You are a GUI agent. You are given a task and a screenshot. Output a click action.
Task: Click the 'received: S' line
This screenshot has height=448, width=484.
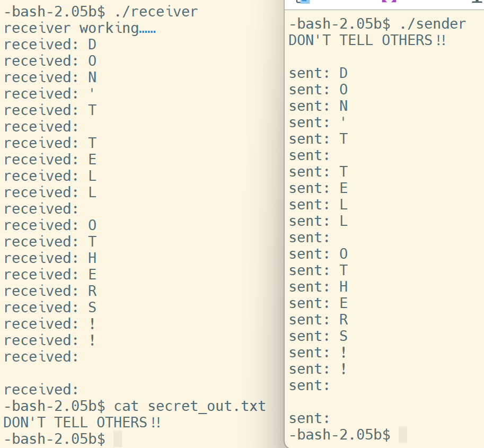[50, 308]
